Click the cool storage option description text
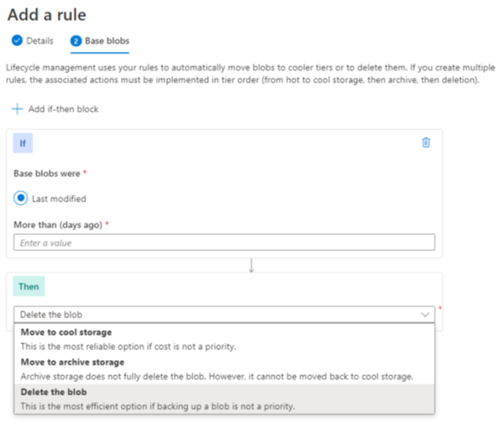 click(129, 347)
